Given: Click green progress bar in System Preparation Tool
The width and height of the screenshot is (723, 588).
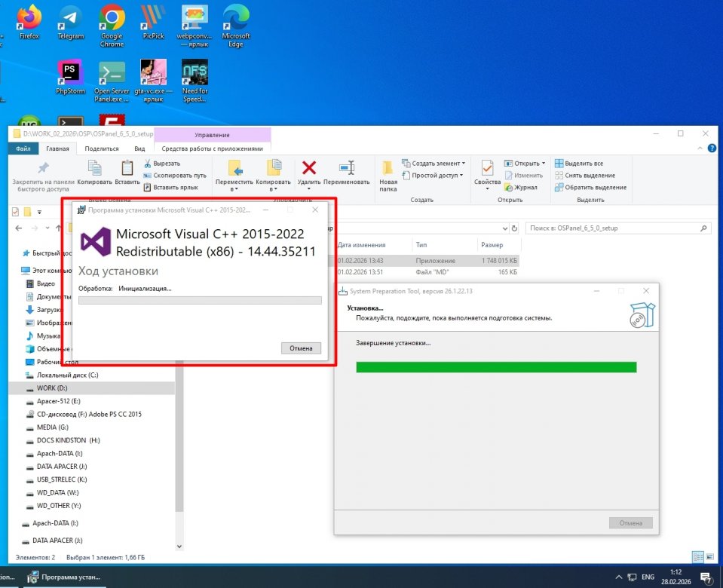Looking at the screenshot, I should point(496,367).
